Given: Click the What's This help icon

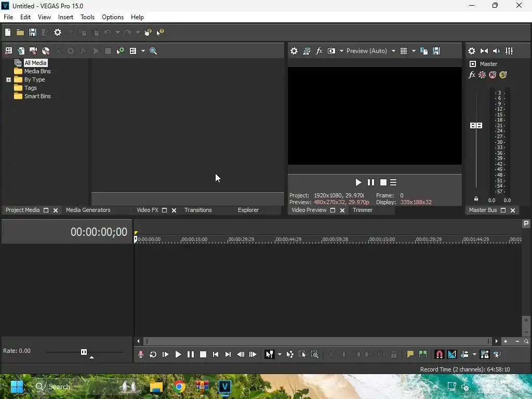Looking at the screenshot, I should (160, 32).
